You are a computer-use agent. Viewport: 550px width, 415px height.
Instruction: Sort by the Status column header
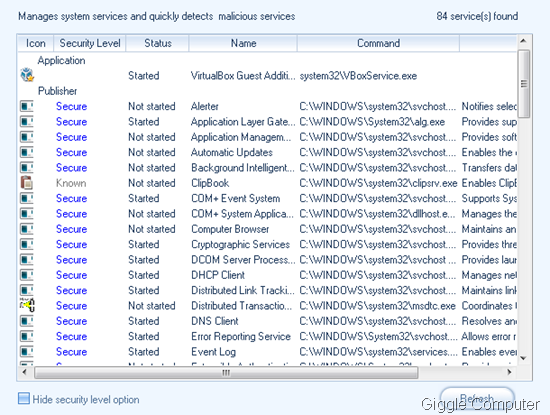[157, 43]
